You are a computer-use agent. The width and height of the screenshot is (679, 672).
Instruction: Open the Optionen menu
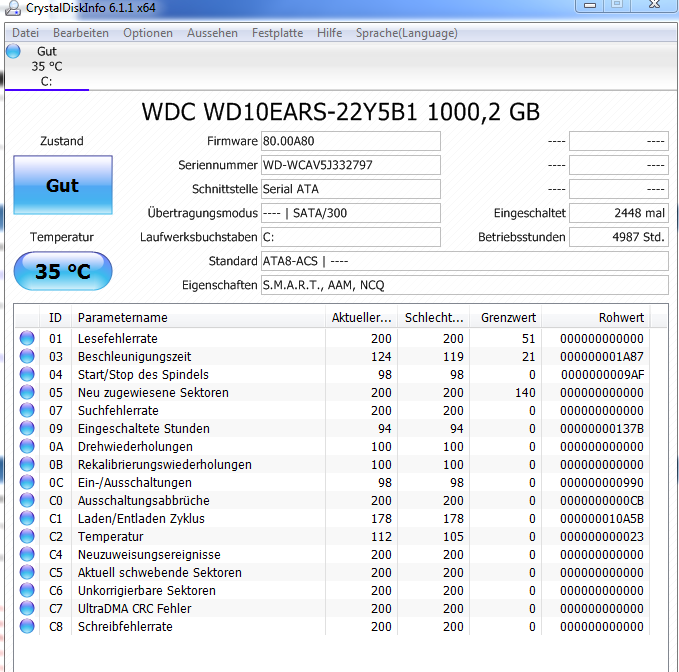(148, 33)
